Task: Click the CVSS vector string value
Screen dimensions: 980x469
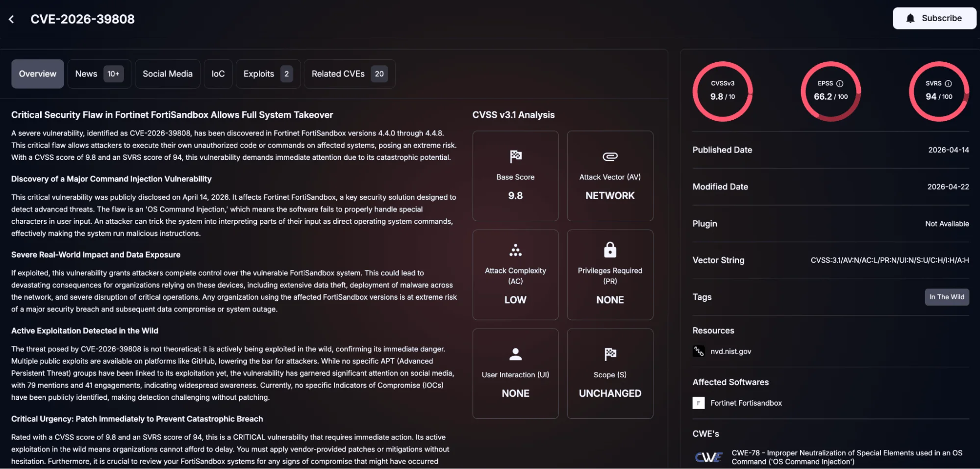Action: tap(889, 260)
